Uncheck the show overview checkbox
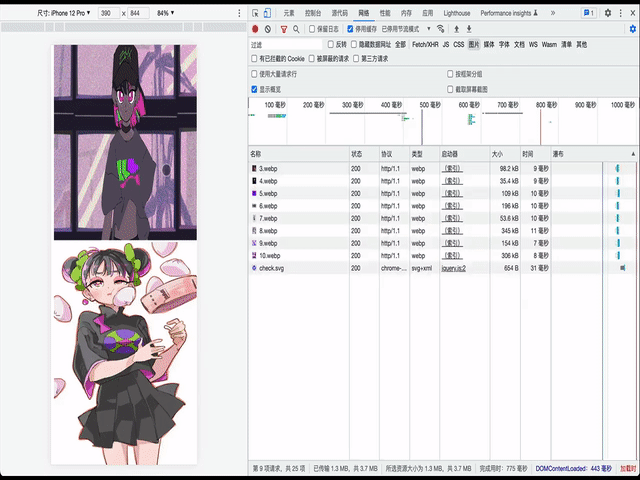Screen dimensions: 640x480 [x=254, y=89]
